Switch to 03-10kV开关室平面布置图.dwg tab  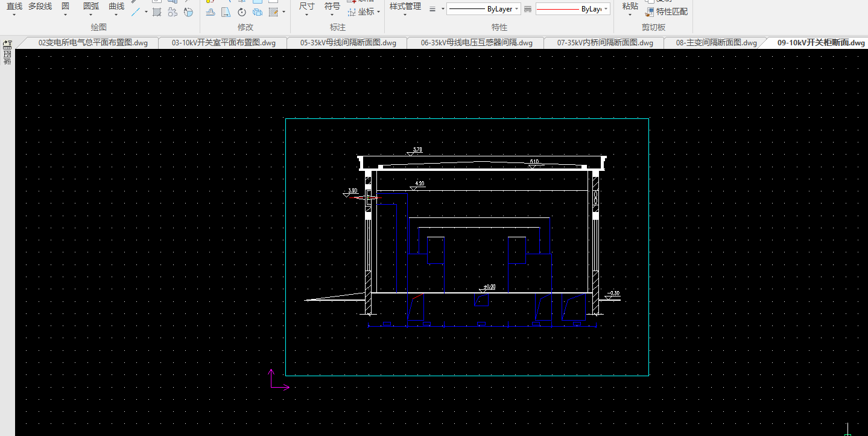point(224,43)
